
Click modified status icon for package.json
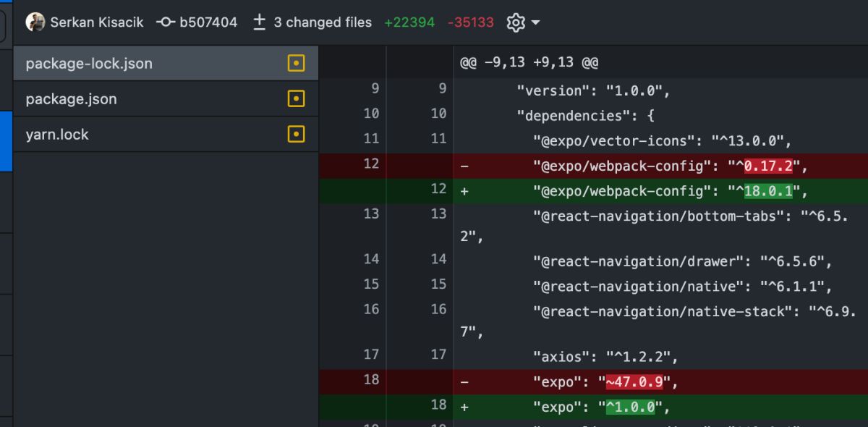coord(296,99)
